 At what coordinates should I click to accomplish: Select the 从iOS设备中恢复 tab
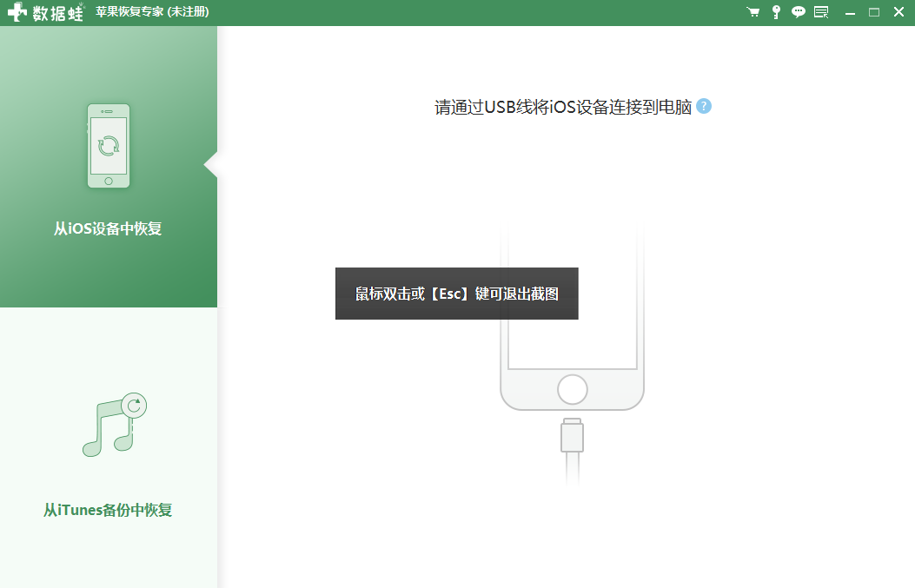coord(108,229)
